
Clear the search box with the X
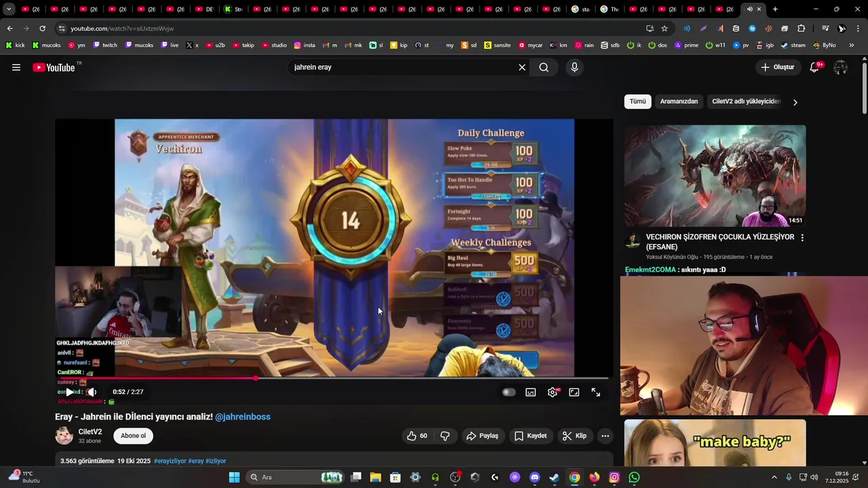(x=522, y=67)
